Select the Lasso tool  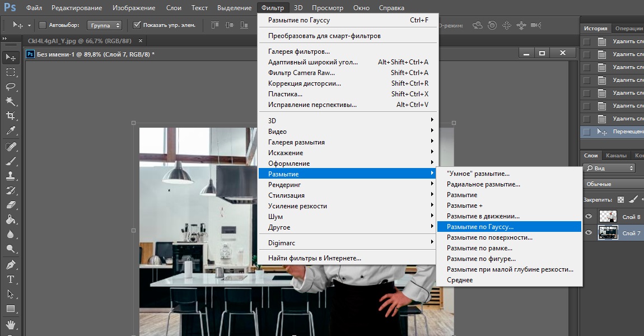point(11,86)
